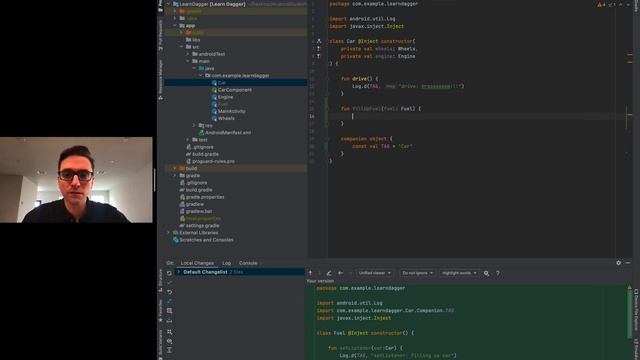640x360 pixels.
Task: Expand the Default Changelist
Action: (x=178, y=272)
